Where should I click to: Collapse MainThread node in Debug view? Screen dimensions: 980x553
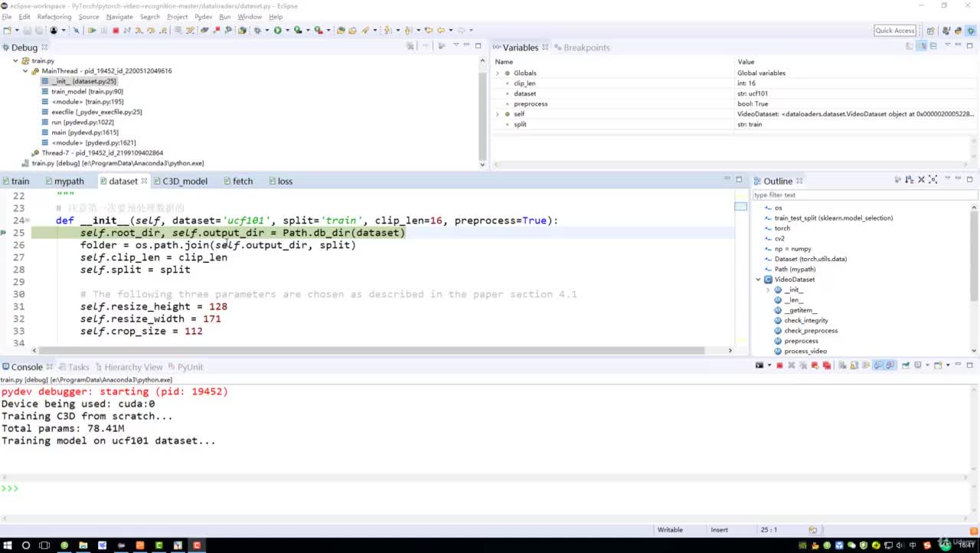tap(25, 70)
